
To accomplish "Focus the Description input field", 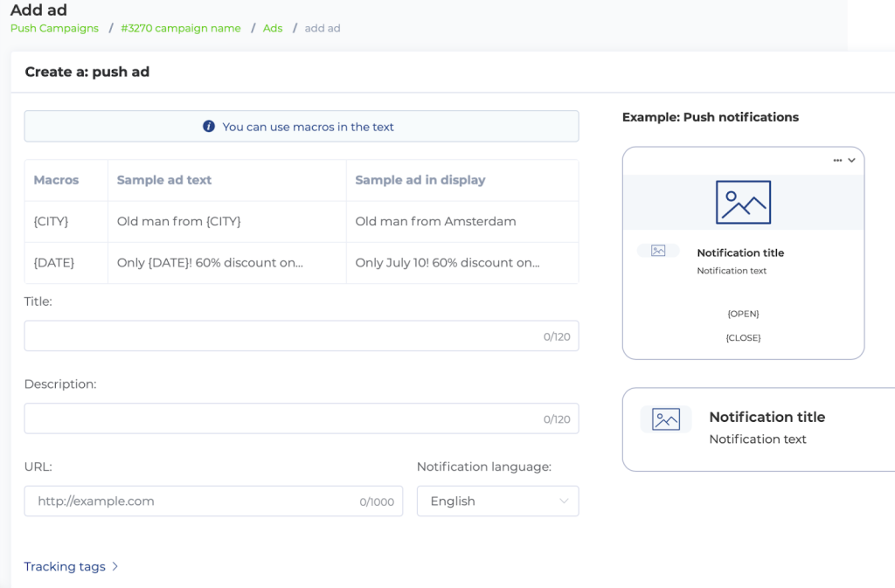I will [302, 419].
